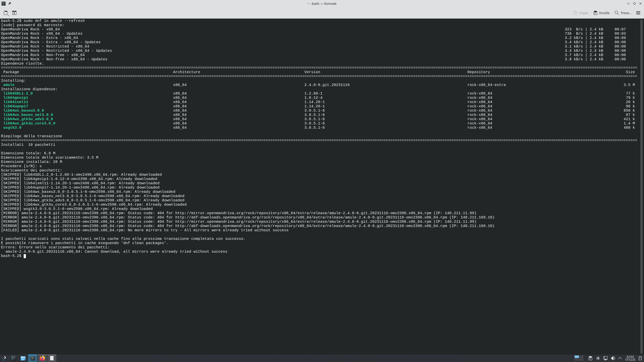Launch the Dolphin file manager from the taskbar
644x362 pixels.
click(23, 358)
